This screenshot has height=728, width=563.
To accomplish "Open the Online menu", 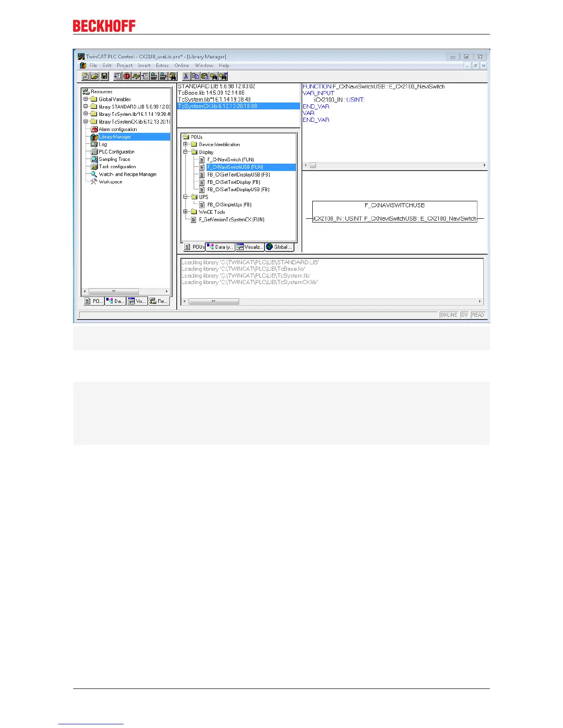I will coord(182,66).
